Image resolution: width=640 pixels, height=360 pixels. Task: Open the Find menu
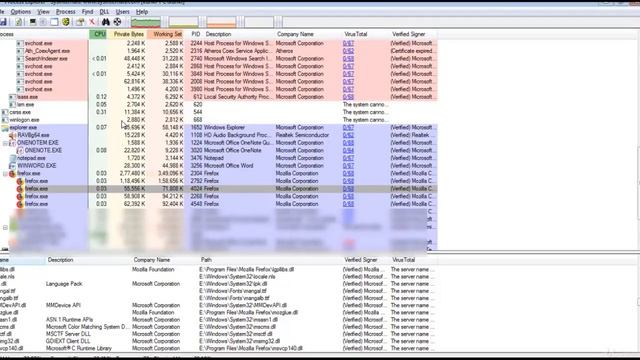click(87, 12)
